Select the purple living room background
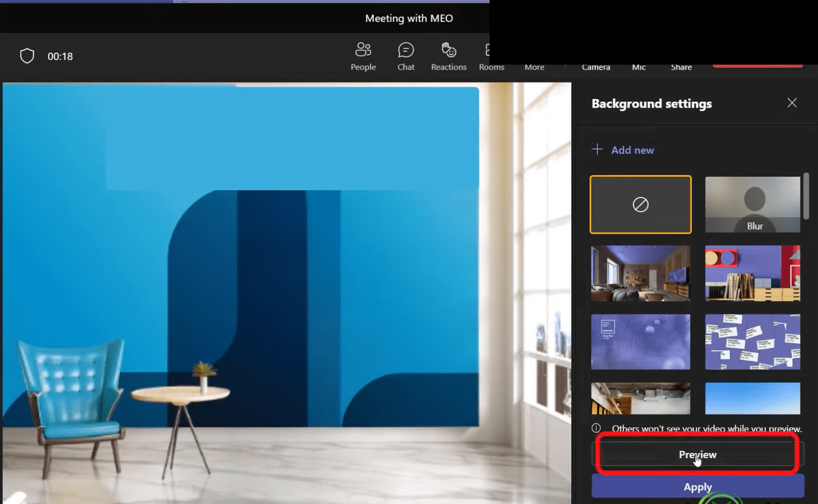818x504 pixels. click(x=640, y=273)
